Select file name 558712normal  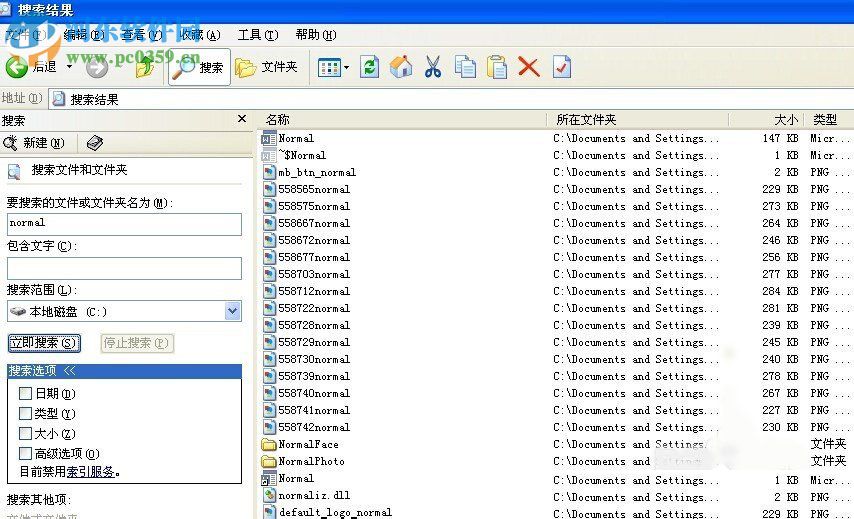tap(314, 291)
